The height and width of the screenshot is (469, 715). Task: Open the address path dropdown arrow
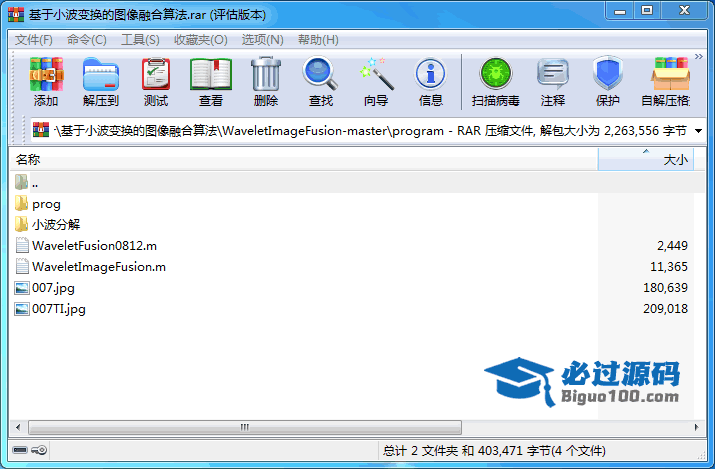click(698, 131)
